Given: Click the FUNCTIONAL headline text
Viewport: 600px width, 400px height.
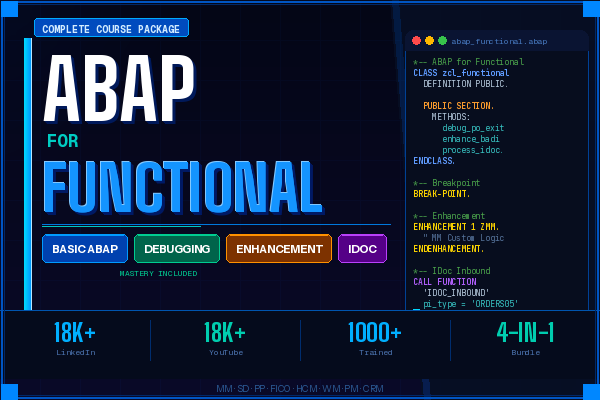Looking at the screenshot, I should pos(183,187).
